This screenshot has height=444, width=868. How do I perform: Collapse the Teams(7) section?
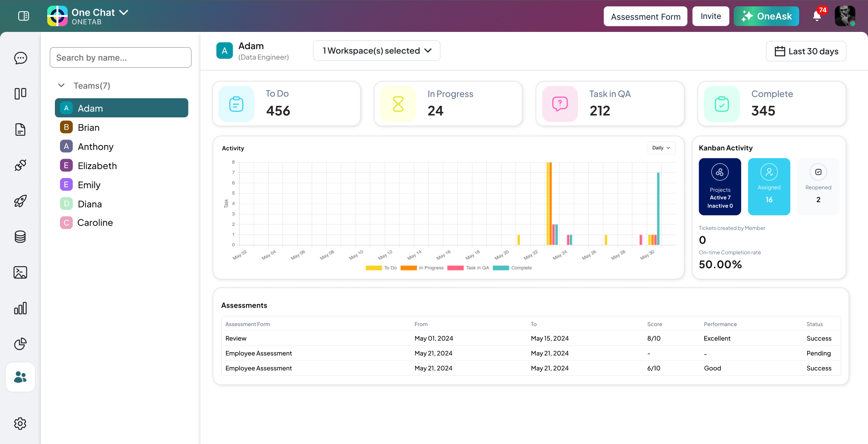pos(61,85)
